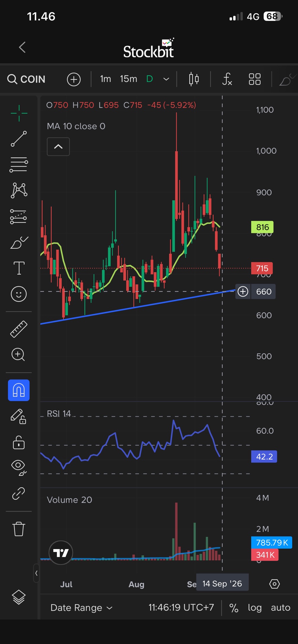Search symbol COIN
This screenshot has width=298, height=644.
(x=26, y=79)
